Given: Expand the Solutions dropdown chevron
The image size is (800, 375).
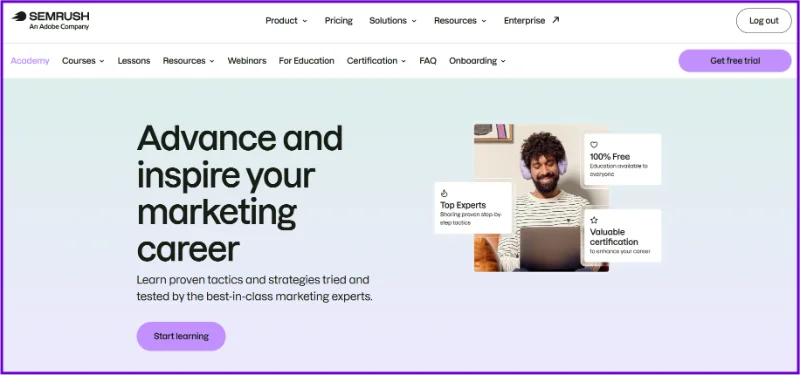Looking at the screenshot, I should [x=414, y=21].
